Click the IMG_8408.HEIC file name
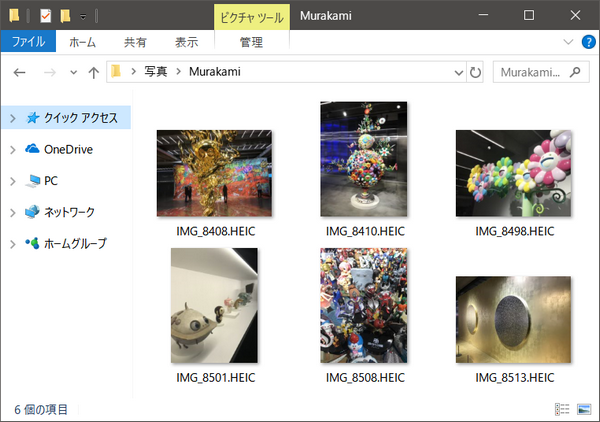600x422 pixels. click(x=215, y=231)
